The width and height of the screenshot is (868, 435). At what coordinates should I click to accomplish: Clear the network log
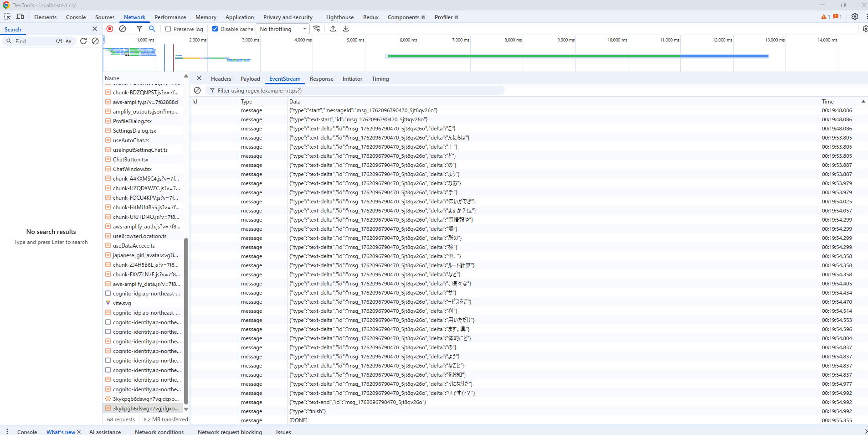123,29
